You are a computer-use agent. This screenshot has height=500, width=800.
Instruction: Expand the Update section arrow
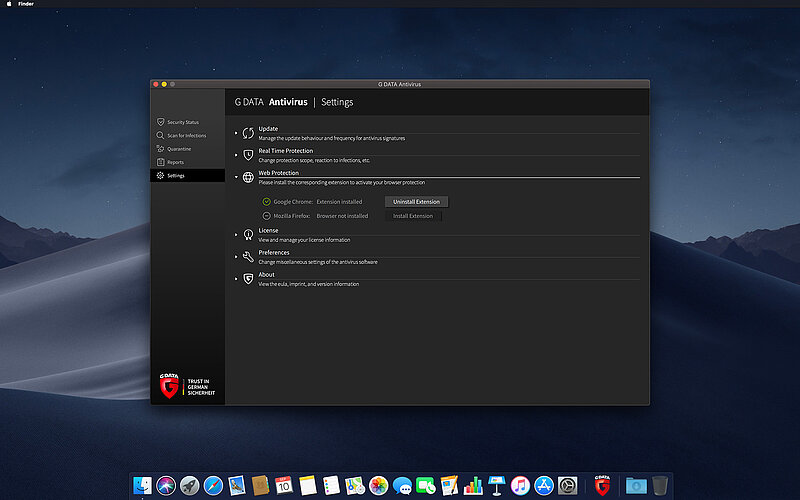point(237,133)
